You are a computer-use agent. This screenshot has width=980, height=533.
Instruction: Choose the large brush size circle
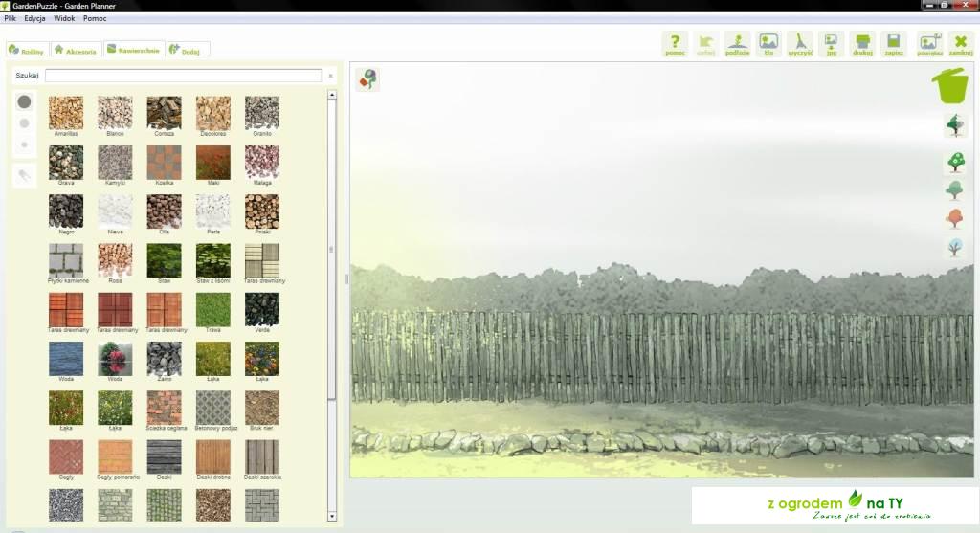click(x=24, y=101)
